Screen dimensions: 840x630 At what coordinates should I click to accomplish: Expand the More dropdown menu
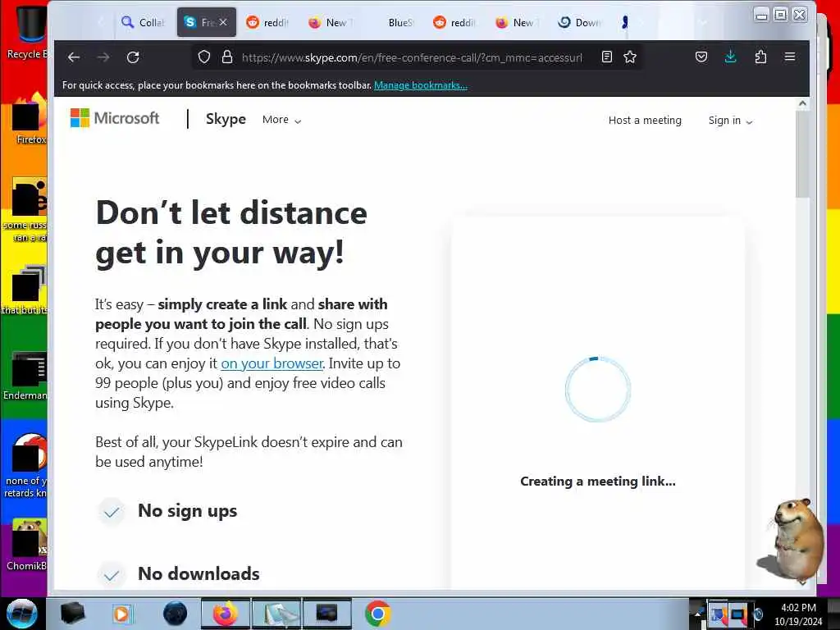point(282,120)
